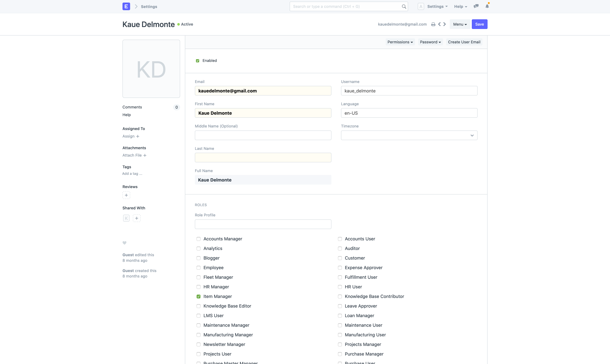Image resolution: width=610 pixels, height=364 pixels.
Task: Click the Create User Email button
Action: [464, 42]
